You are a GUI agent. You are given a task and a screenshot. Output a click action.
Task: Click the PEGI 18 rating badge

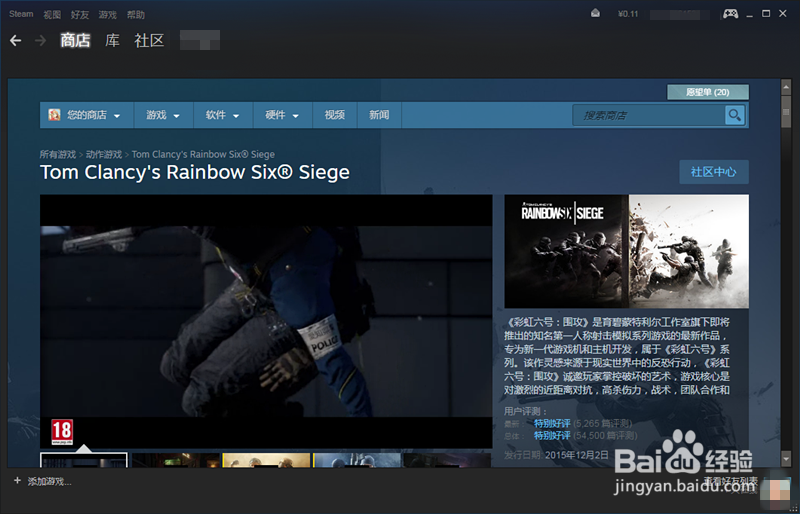click(62, 432)
